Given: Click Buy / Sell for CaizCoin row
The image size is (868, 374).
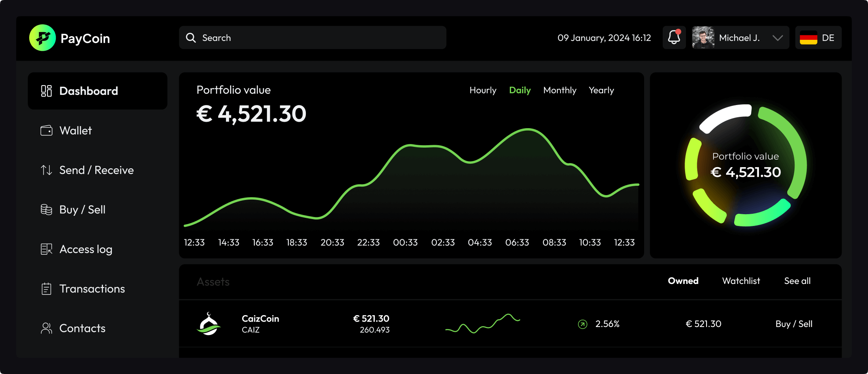Looking at the screenshot, I should pos(793,324).
